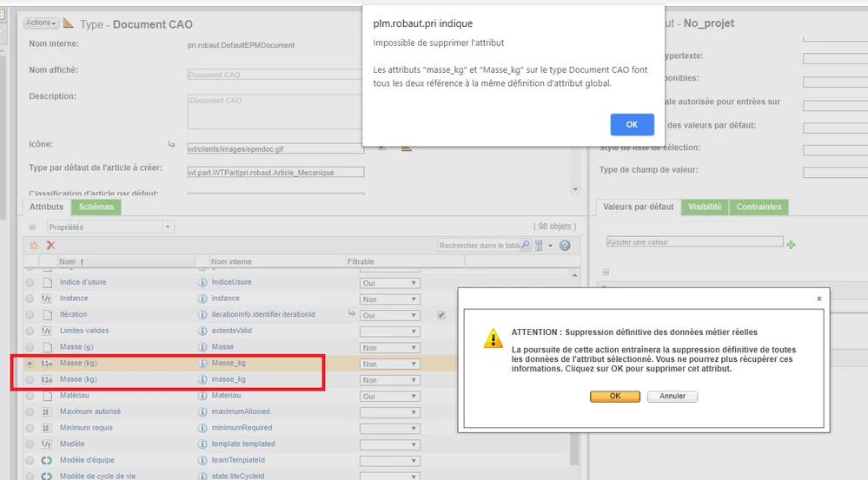Open the Maximum autorisé attribute link

(90, 411)
